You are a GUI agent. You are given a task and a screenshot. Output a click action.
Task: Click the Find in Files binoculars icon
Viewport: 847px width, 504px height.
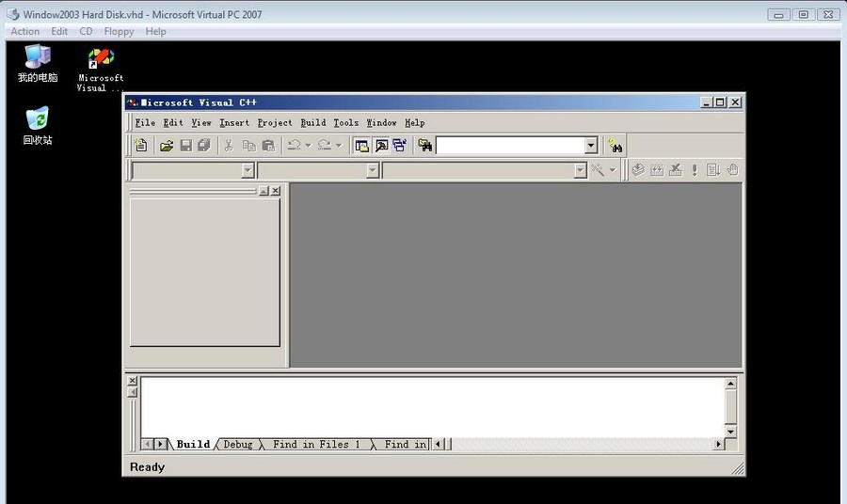[x=424, y=145]
